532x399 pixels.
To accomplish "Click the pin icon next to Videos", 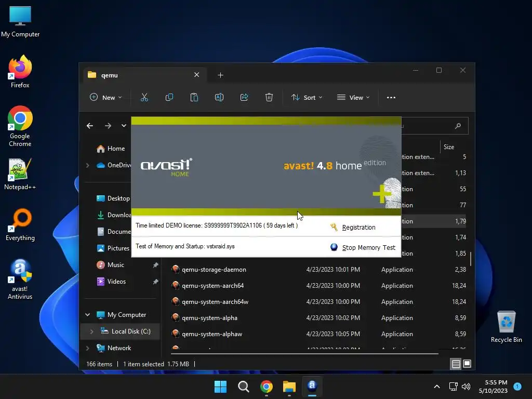I will pyautogui.click(x=155, y=282).
